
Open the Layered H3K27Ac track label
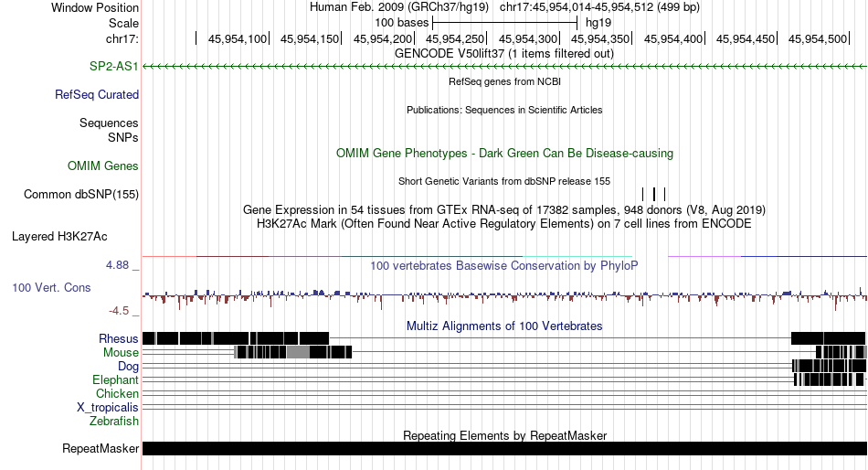(x=59, y=236)
